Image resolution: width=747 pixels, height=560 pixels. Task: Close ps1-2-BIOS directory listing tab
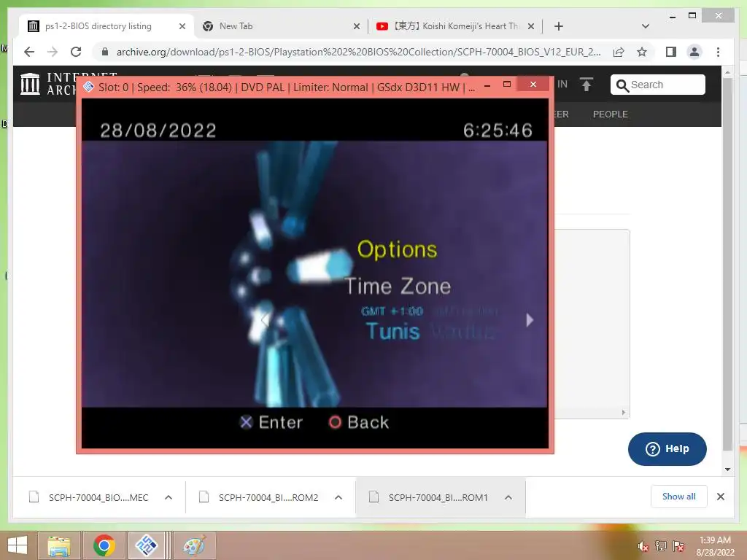point(182,27)
